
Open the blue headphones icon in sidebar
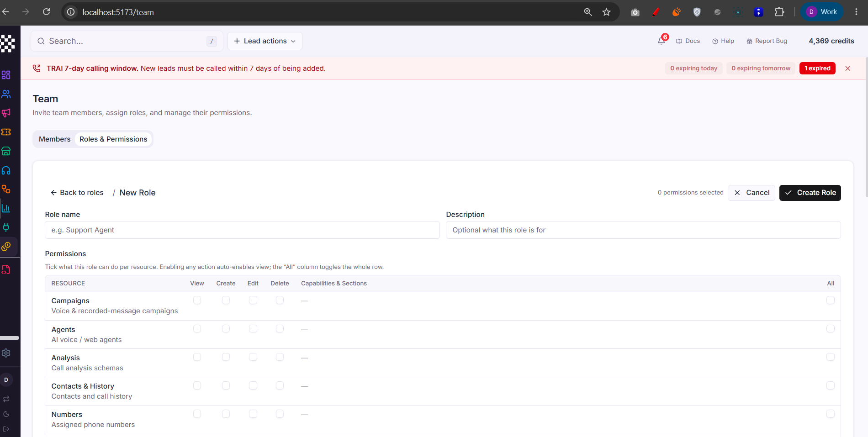tap(6, 170)
